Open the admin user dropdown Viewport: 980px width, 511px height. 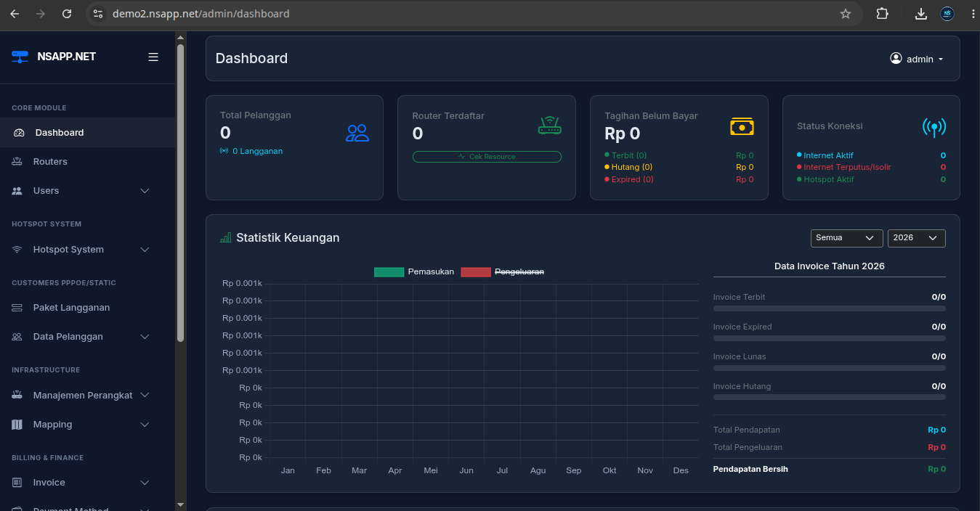pyautogui.click(x=917, y=59)
